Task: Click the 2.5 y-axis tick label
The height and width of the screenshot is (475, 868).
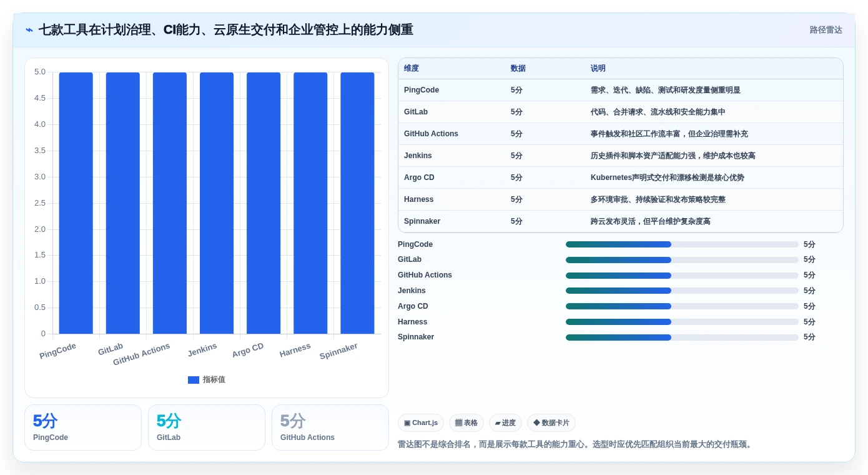Action: coord(40,203)
